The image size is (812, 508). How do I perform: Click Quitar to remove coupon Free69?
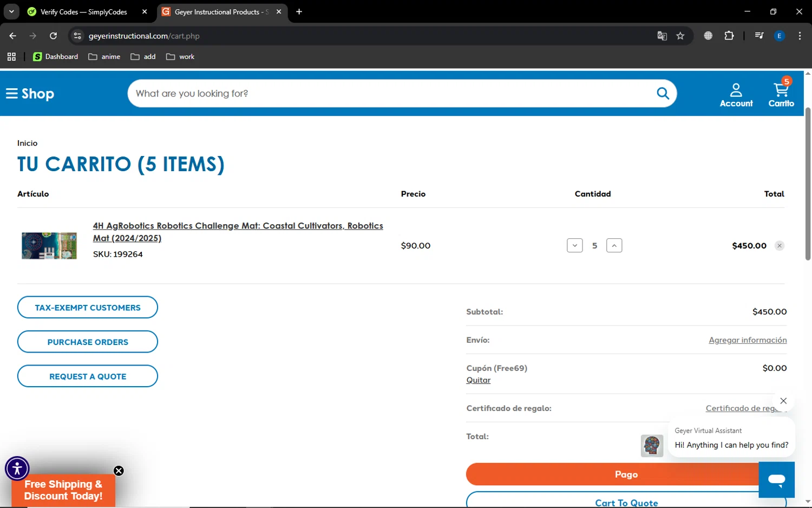(479, 380)
